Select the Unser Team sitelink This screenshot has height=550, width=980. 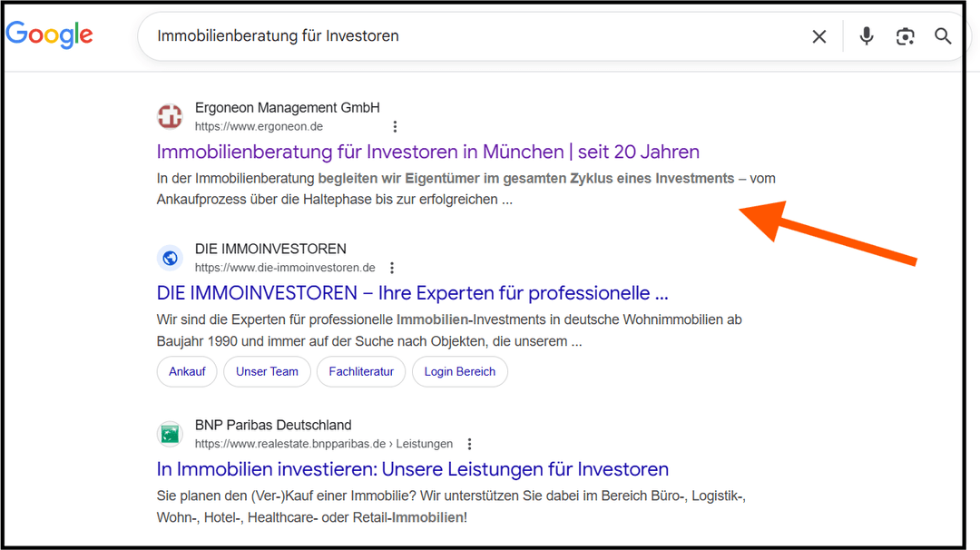tap(267, 371)
